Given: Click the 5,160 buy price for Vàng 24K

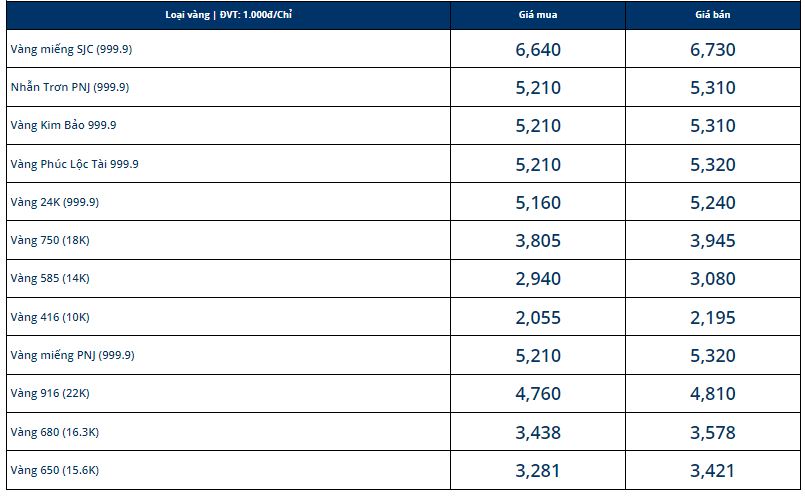Looking at the screenshot, I should (x=538, y=203).
